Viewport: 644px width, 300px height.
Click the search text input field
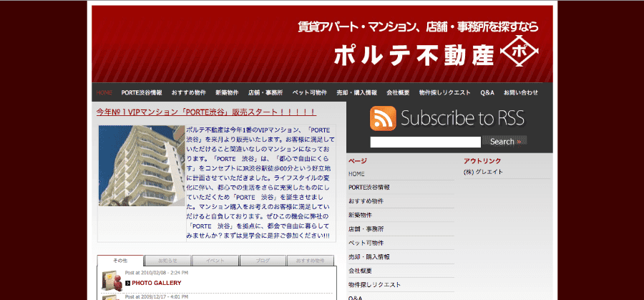425,142
